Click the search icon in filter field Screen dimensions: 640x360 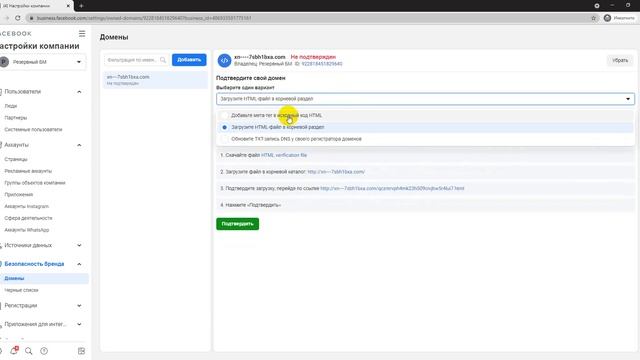[x=163, y=60]
